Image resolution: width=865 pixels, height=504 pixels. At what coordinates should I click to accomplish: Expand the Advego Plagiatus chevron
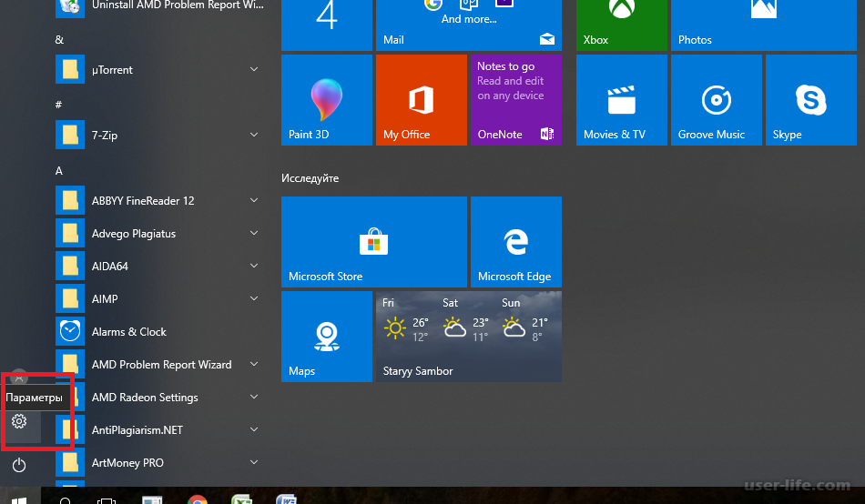254,233
